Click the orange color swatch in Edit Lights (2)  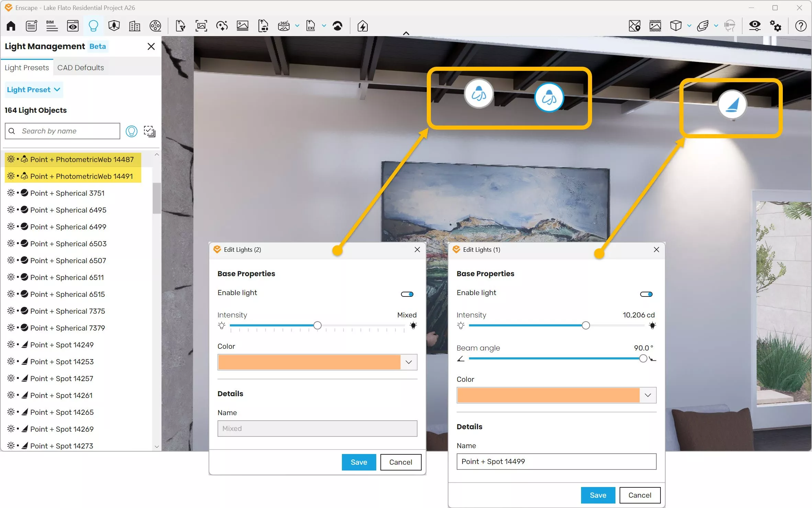(309, 362)
